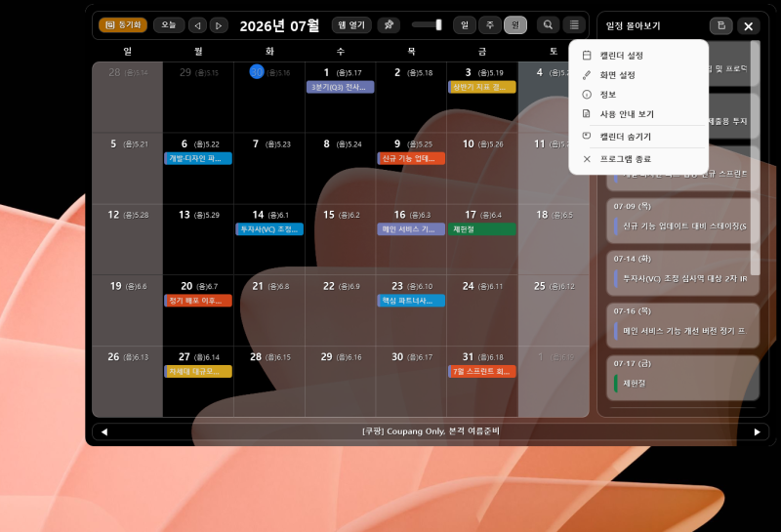Open the 메인 서비스 event on July 16
The height and width of the screenshot is (532, 781).
pyautogui.click(x=411, y=229)
